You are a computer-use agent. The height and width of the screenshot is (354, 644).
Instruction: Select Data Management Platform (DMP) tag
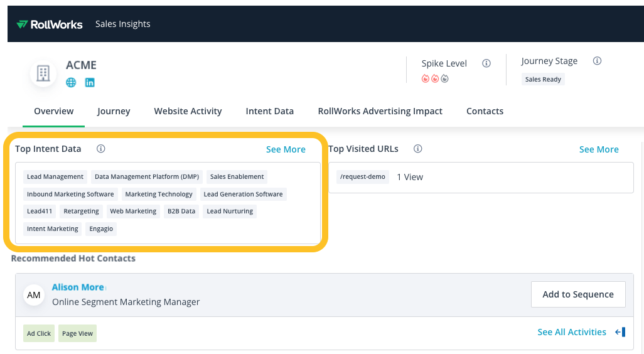(x=147, y=176)
